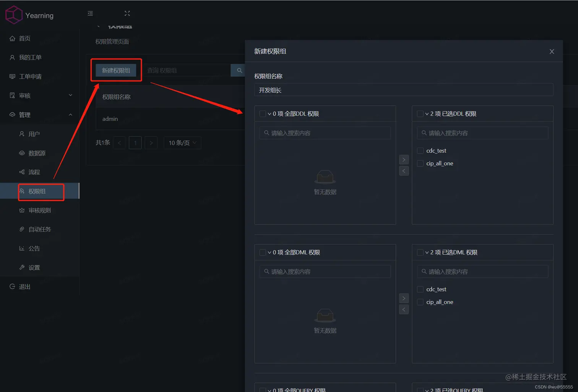Focus search box under 全部DML 权限
The width and height of the screenshot is (578, 392).
click(x=325, y=272)
